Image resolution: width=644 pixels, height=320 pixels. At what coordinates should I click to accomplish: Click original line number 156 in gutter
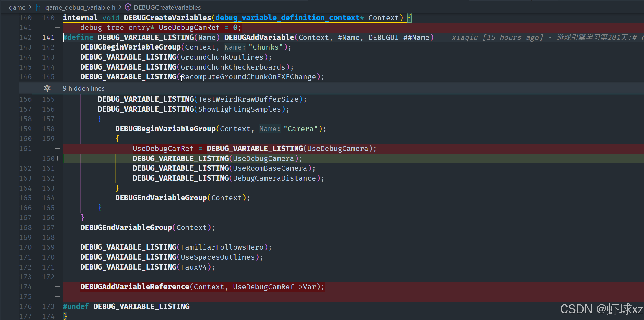coord(25,99)
